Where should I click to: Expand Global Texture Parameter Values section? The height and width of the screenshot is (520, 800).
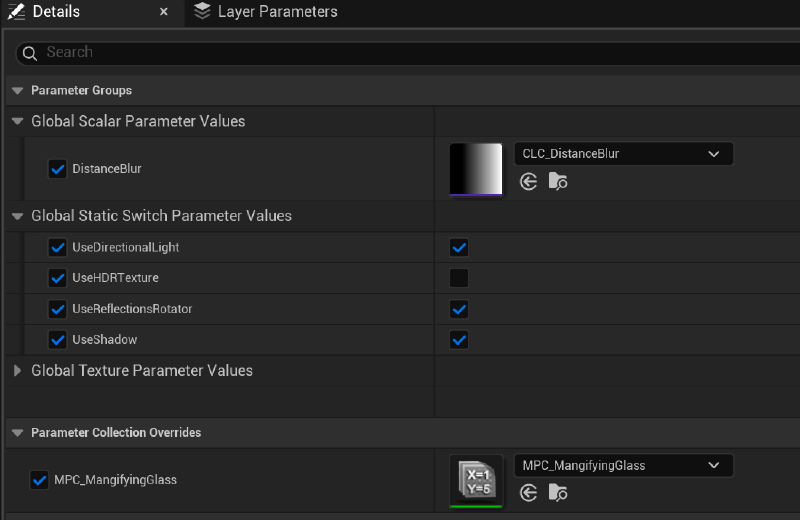[18, 371]
